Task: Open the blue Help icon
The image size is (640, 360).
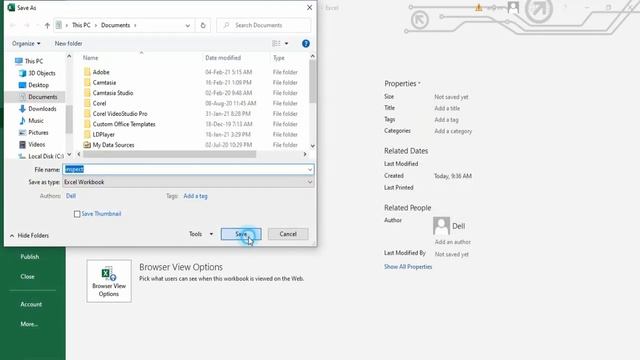Action: (x=306, y=43)
